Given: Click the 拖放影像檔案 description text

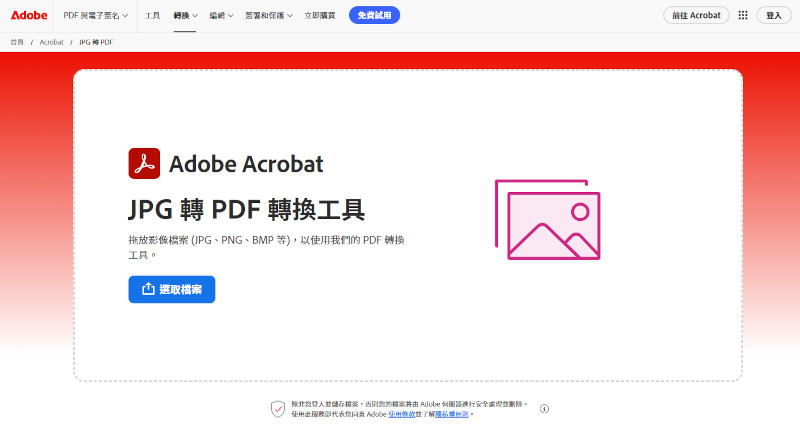Looking at the screenshot, I should point(266,247).
